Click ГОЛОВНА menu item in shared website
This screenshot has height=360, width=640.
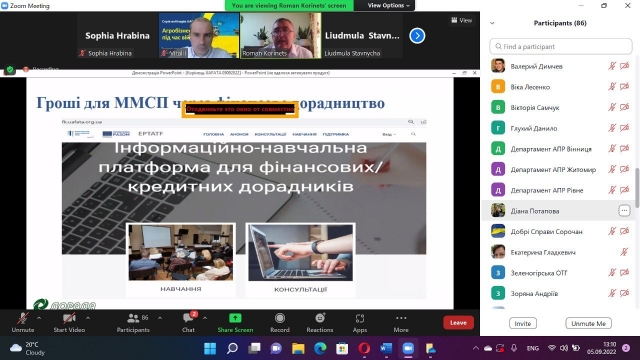click(x=213, y=134)
